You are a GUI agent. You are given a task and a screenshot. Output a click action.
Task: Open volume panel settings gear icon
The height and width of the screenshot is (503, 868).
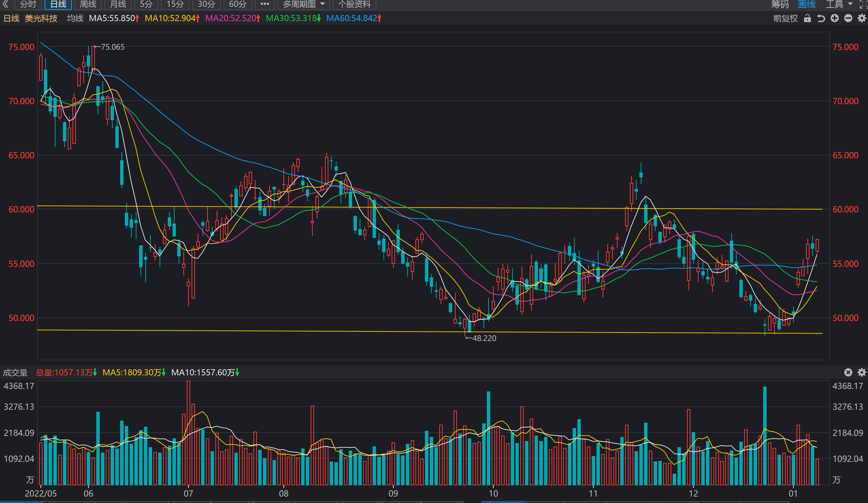tap(862, 372)
